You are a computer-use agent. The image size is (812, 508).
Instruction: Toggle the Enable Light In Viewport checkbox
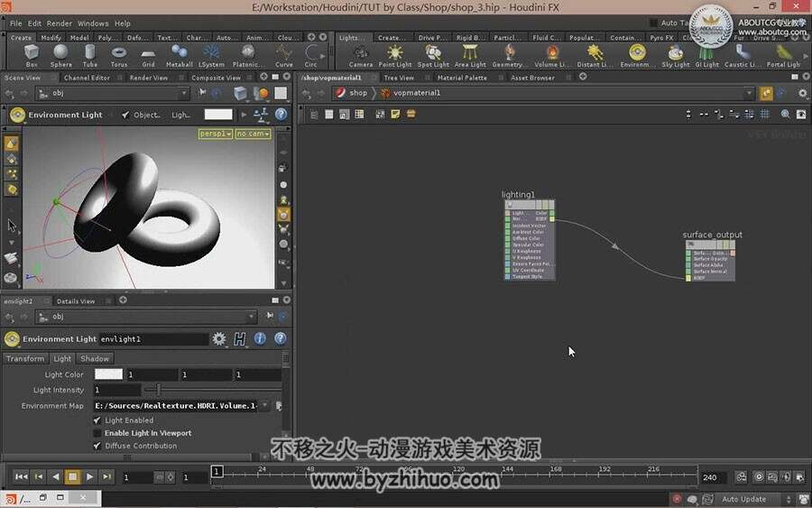point(97,433)
